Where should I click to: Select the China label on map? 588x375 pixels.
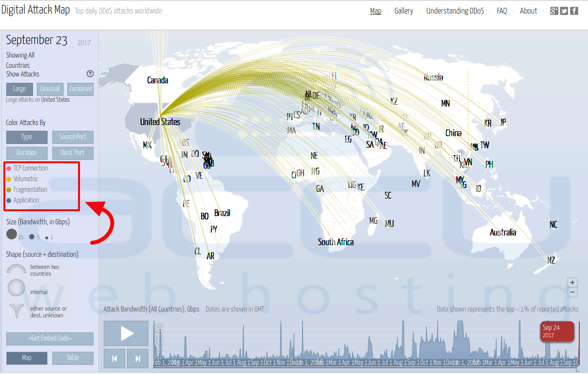pyautogui.click(x=454, y=133)
